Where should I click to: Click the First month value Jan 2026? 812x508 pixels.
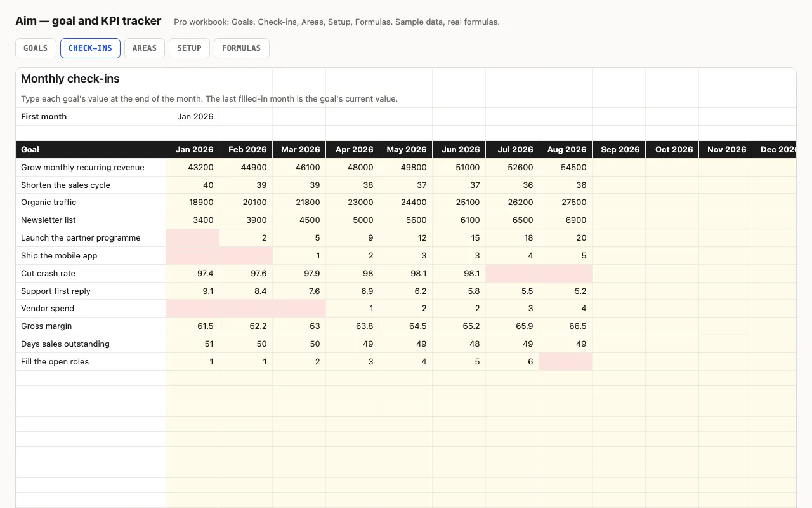193,117
